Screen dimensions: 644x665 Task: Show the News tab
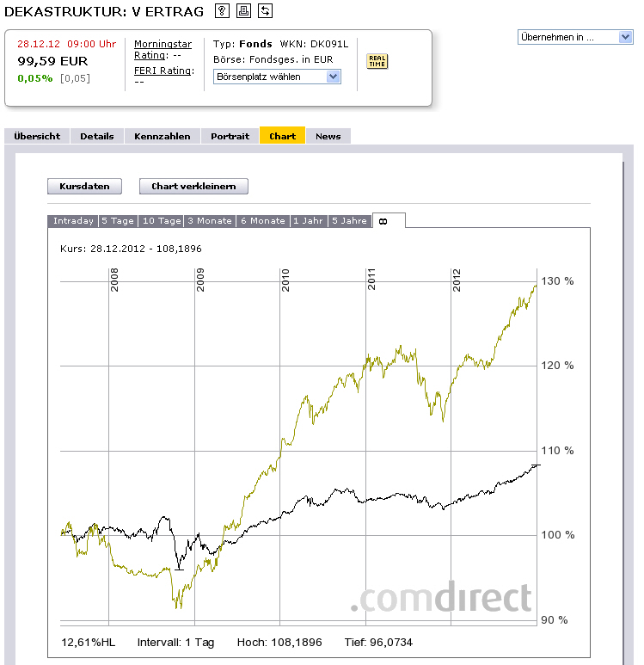coord(328,136)
